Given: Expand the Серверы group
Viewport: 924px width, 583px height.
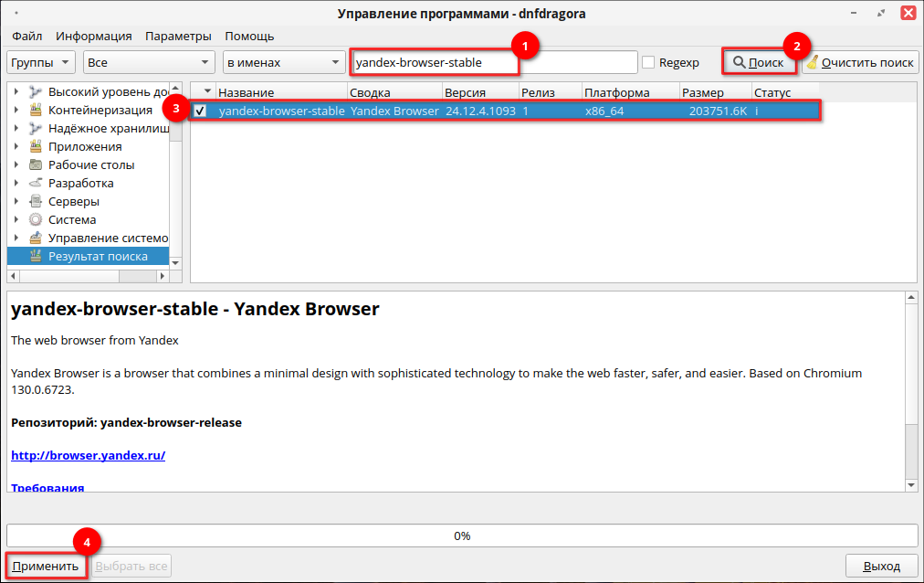Looking at the screenshot, I should coord(16,202).
